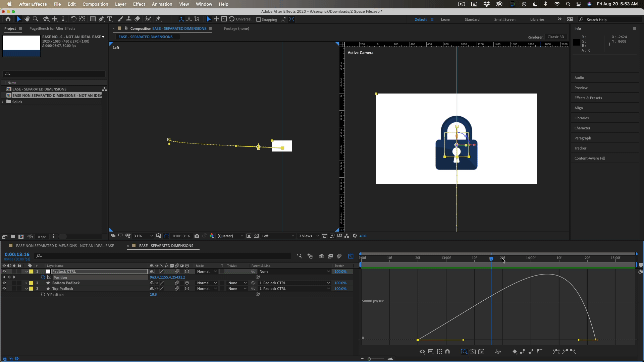
Task: Open the Standard workspace
Action: pos(472,19)
